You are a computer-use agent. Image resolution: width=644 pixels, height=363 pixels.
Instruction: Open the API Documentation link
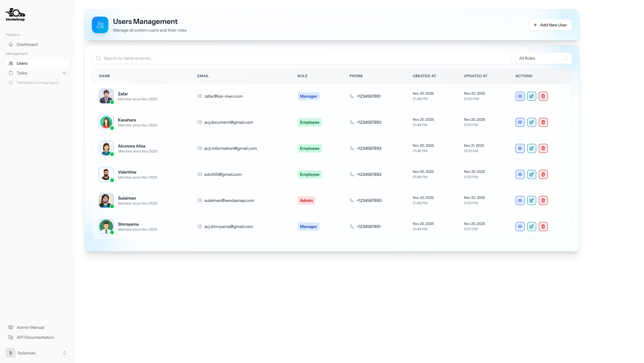pyautogui.click(x=35, y=337)
